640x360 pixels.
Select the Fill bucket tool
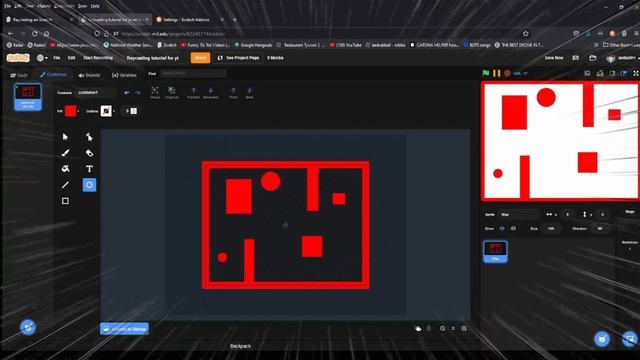(x=65, y=169)
